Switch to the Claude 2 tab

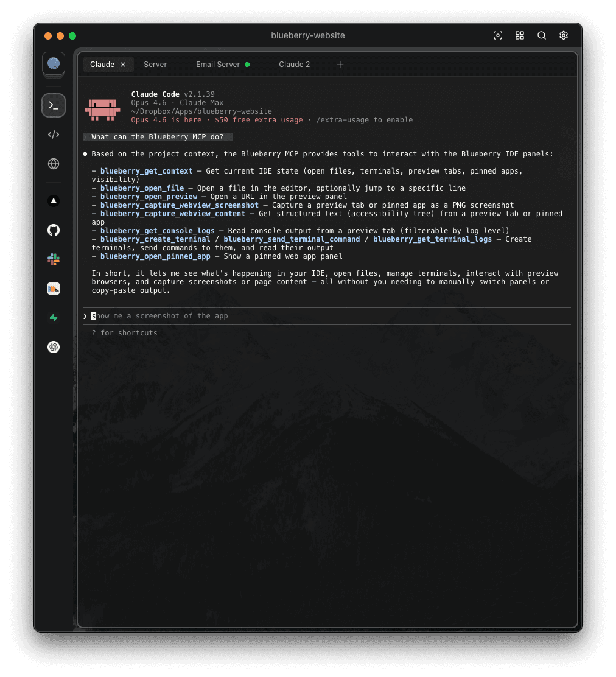(x=294, y=65)
